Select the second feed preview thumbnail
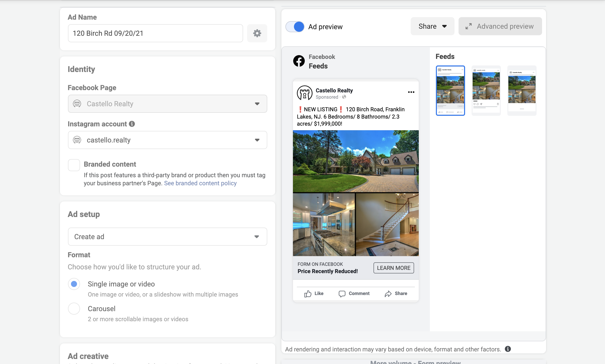Screen dimensions: 605x364 pyautogui.click(x=486, y=91)
